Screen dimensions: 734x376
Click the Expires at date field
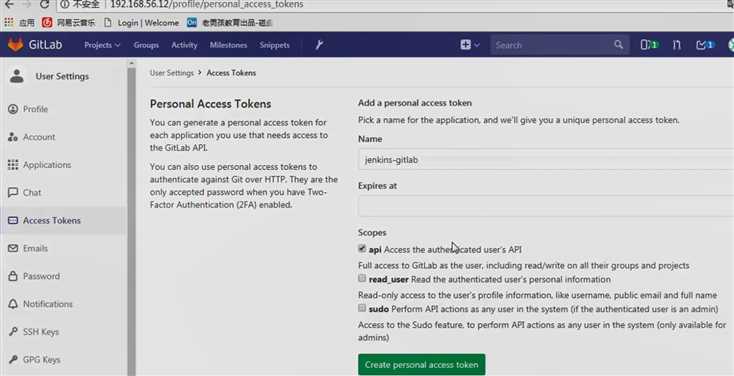pyautogui.click(x=546, y=206)
